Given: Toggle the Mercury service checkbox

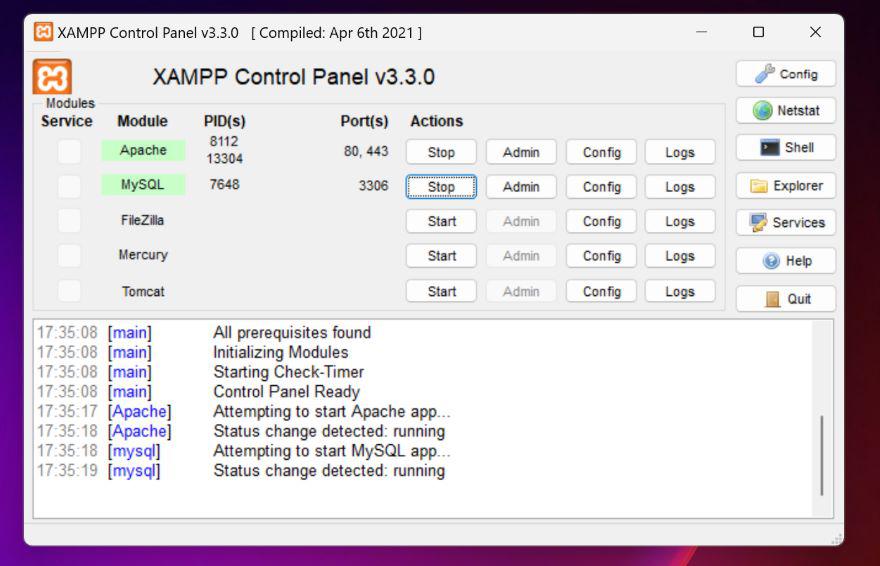Looking at the screenshot, I should point(70,256).
